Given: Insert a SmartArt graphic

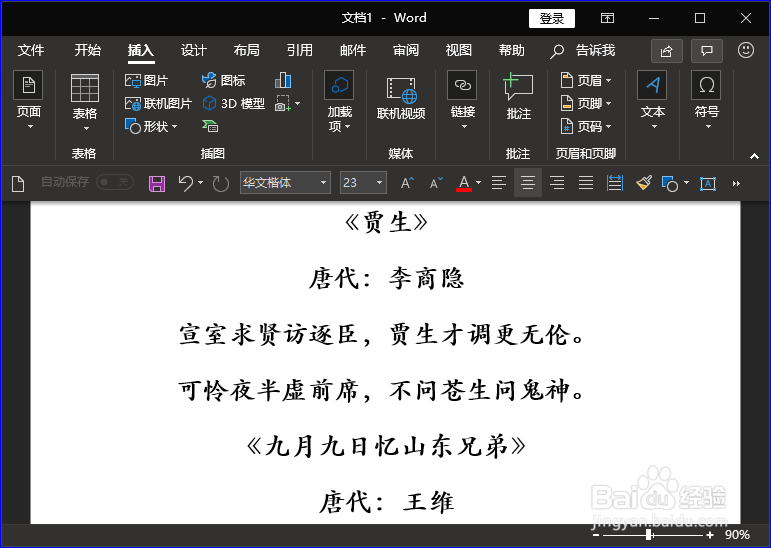Looking at the screenshot, I should click(x=210, y=126).
